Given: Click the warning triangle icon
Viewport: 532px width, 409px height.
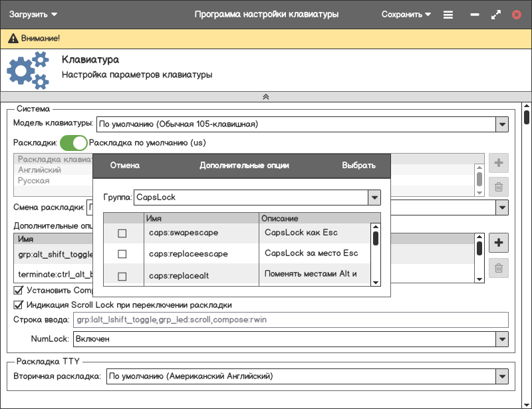Looking at the screenshot, I should [x=13, y=39].
